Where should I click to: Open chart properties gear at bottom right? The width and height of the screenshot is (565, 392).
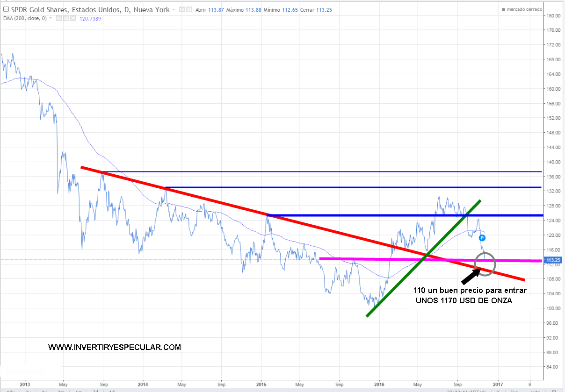553,391
